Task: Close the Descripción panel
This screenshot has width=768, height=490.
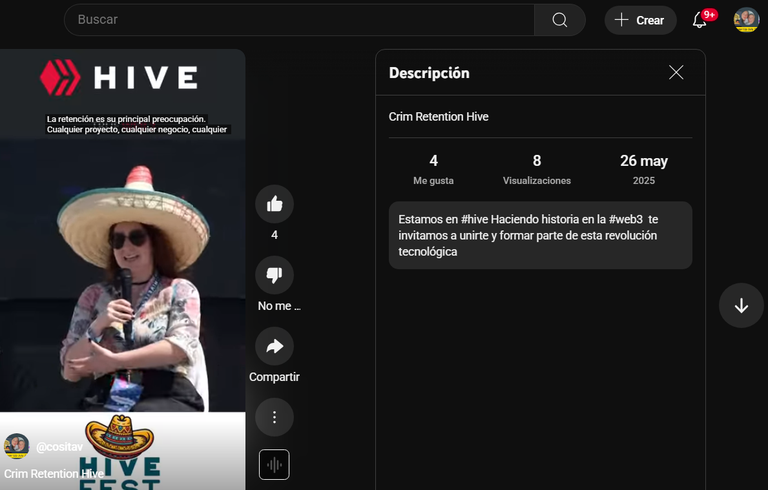Action: coord(676,73)
